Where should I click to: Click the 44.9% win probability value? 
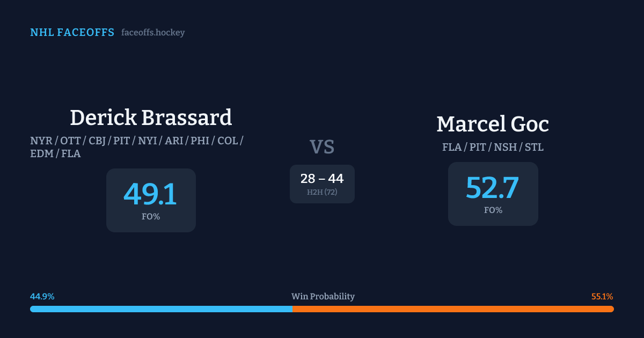tap(42, 297)
